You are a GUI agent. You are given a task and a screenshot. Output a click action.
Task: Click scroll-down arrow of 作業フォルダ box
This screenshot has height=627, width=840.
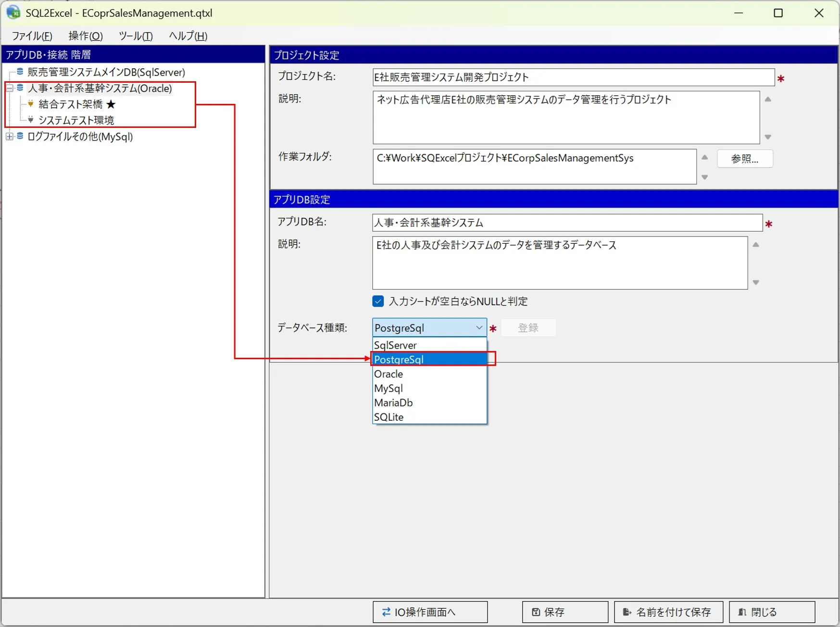pos(704,177)
